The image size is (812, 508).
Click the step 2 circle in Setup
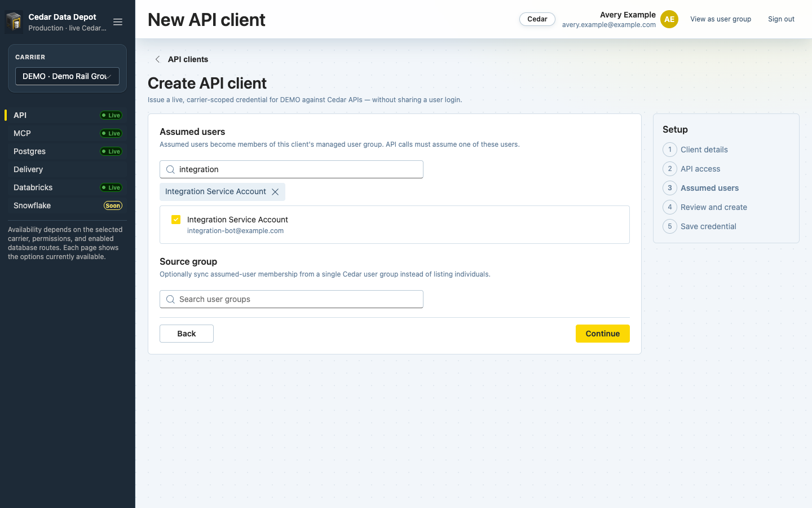click(670, 169)
